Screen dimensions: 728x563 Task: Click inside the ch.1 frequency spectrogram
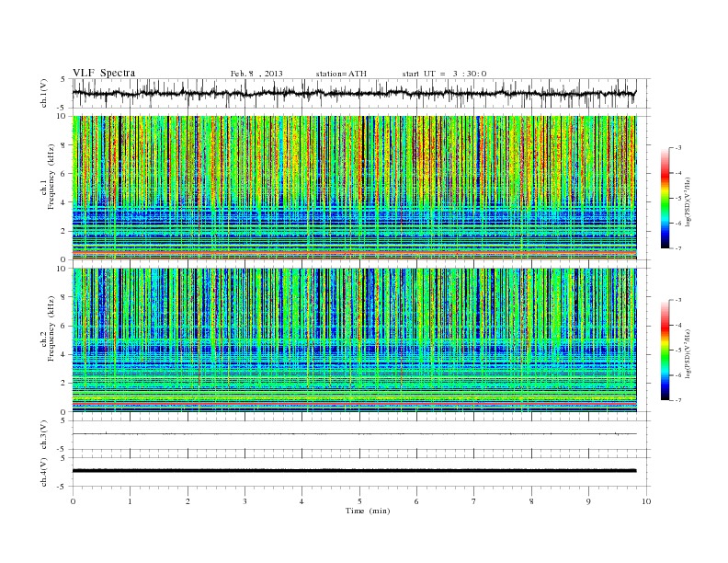(x=355, y=188)
